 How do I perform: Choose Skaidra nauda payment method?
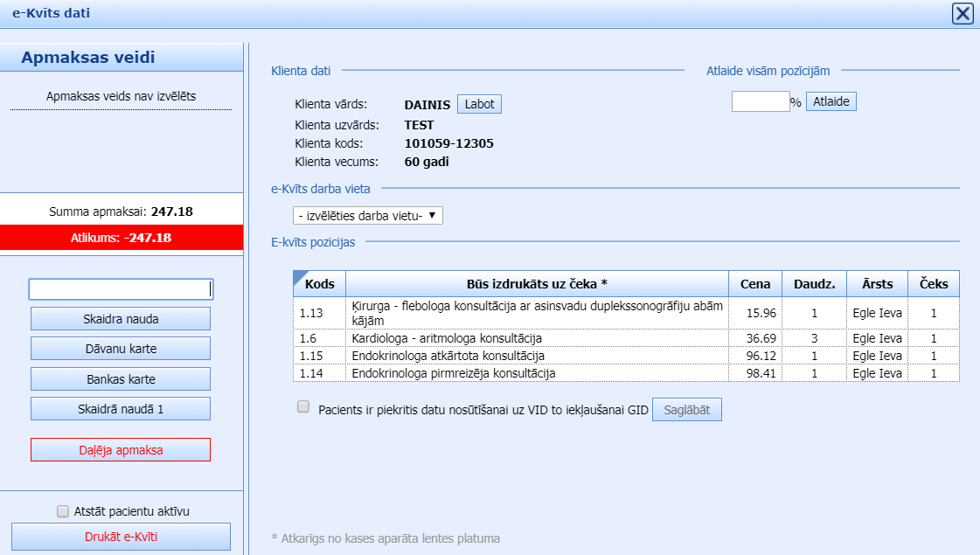pos(121,319)
